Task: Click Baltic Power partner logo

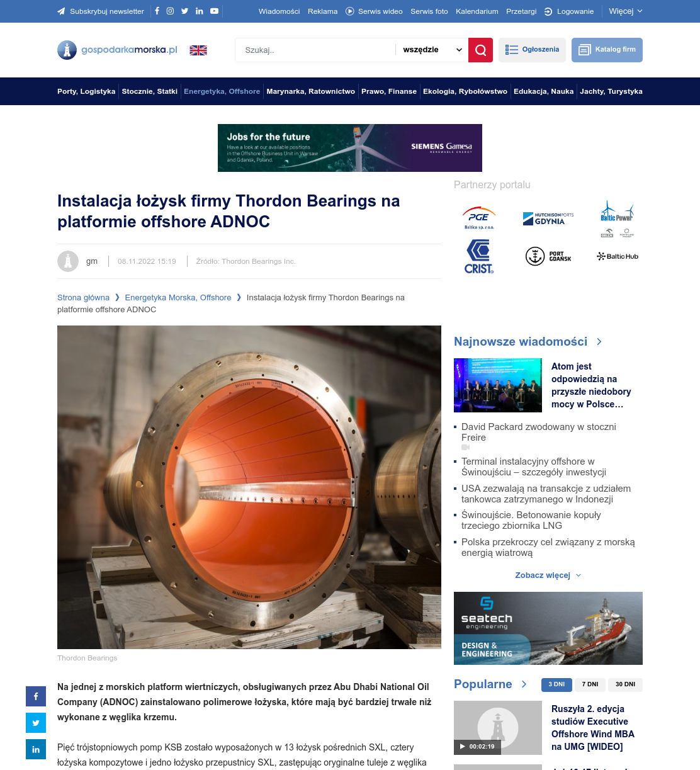Action: 618,218
